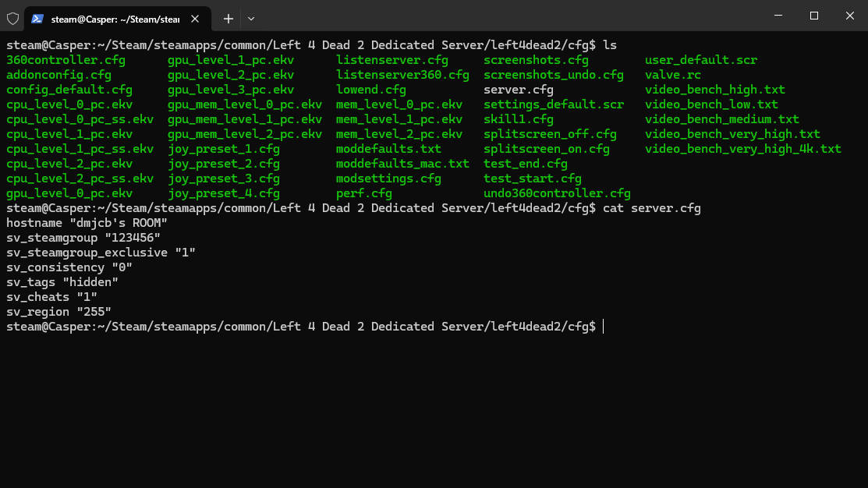Click file name joy_preset_2.cfg
The height and width of the screenshot is (488, 868).
click(x=224, y=164)
